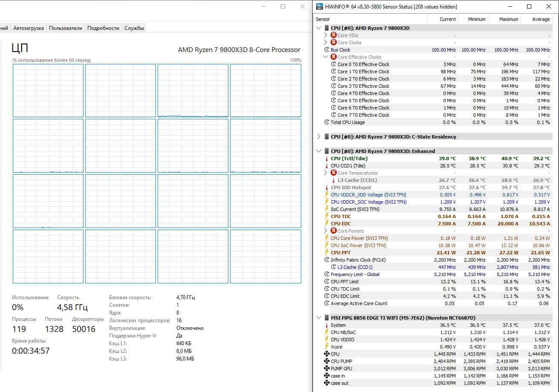Click the Current column header

click(443, 19)
